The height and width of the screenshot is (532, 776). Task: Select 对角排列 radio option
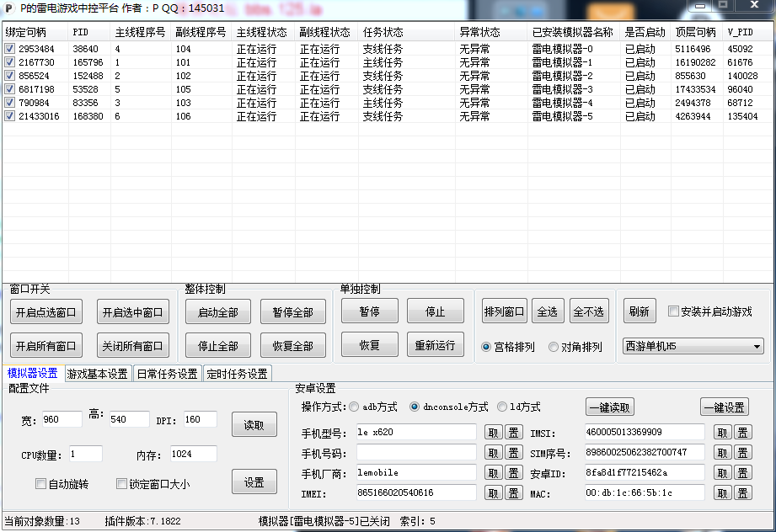[x=554, y=347]
